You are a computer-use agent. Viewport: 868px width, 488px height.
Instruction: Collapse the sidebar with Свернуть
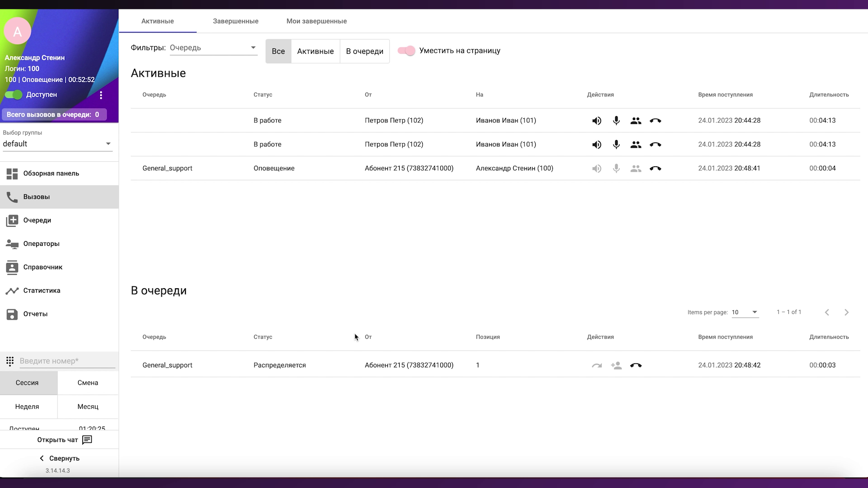tap(59, 458)
